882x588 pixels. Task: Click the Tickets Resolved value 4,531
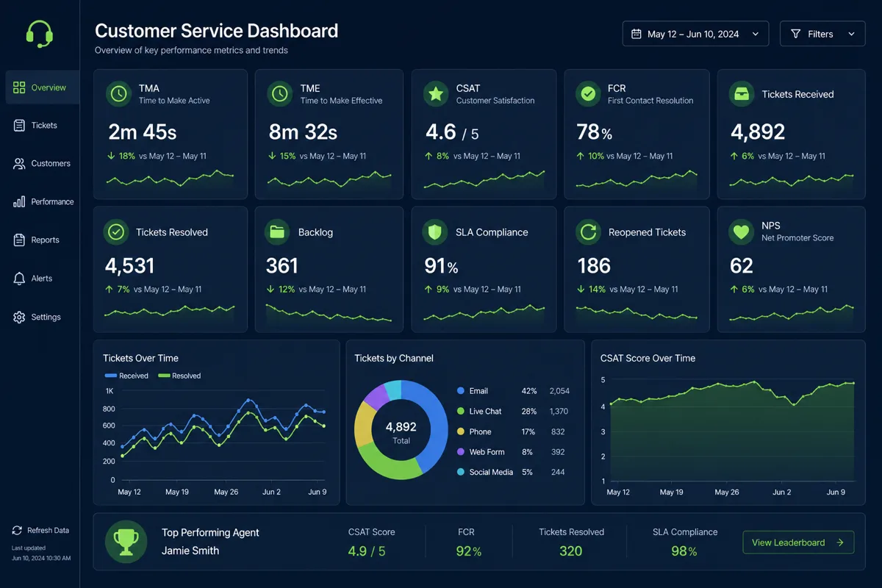coord(130,265)
